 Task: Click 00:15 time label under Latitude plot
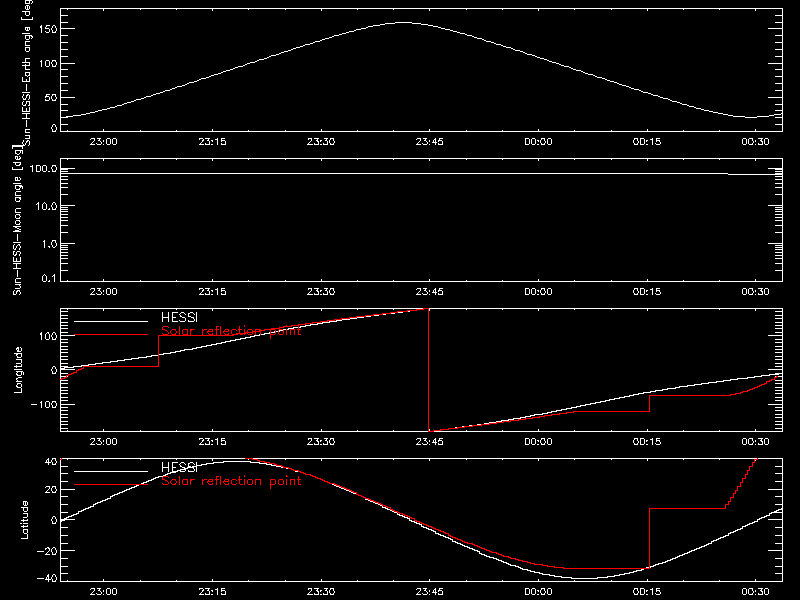click(x=647, y=592)
